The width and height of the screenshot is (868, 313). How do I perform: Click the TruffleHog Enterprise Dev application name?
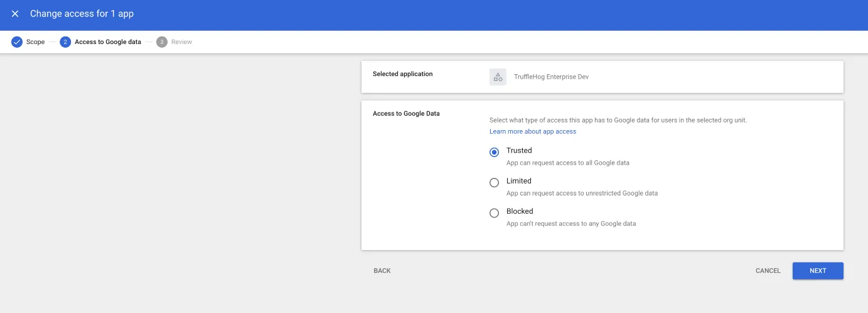tap(551, 77)
